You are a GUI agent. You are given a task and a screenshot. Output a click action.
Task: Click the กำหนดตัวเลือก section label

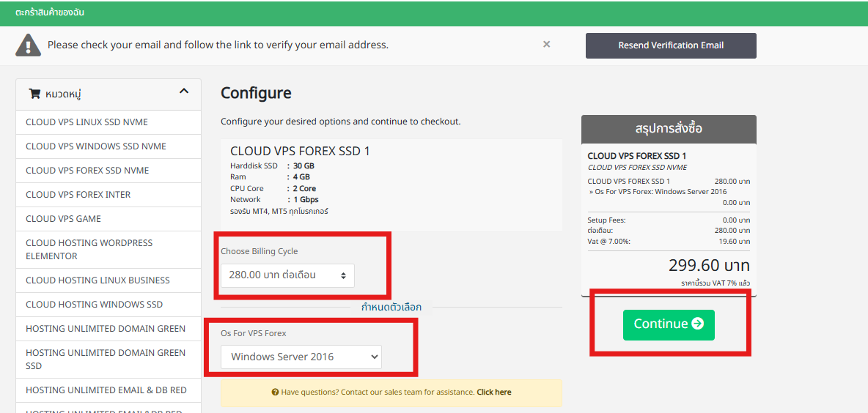(x=391, y=308)
